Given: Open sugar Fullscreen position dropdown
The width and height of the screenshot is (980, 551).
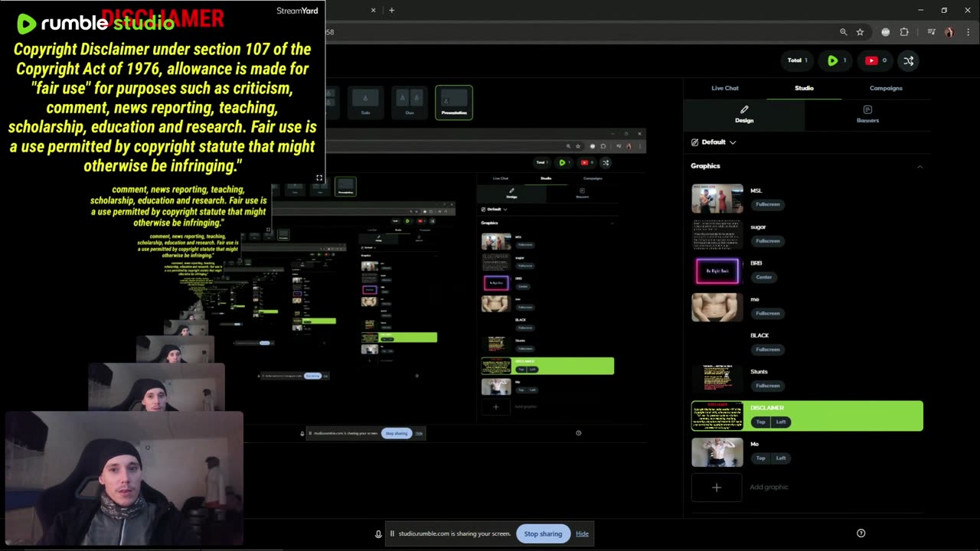Looking at the screenshot, I should pos(767,241).
